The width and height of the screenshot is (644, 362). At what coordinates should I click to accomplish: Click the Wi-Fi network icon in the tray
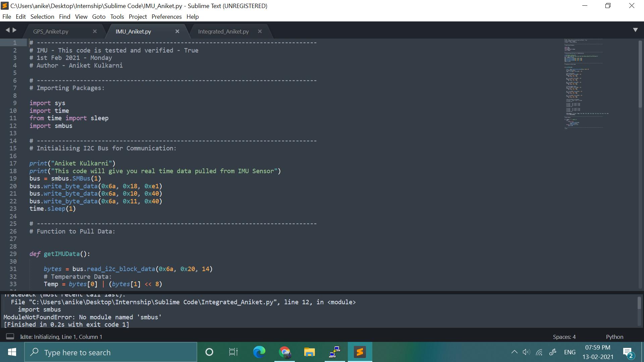click(539, 352)
